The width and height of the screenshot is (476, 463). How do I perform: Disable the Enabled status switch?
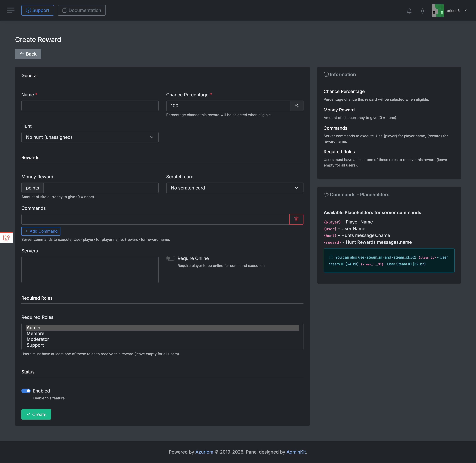(26, 391)
